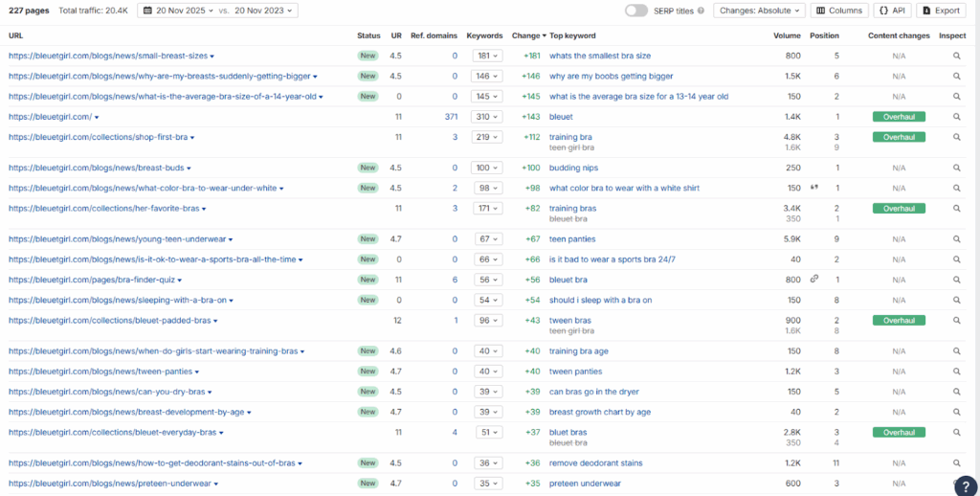Inspect the bleuet-padded-bras collection row
Viewport: 980px width, 496px height.
[x=956, y=320]
